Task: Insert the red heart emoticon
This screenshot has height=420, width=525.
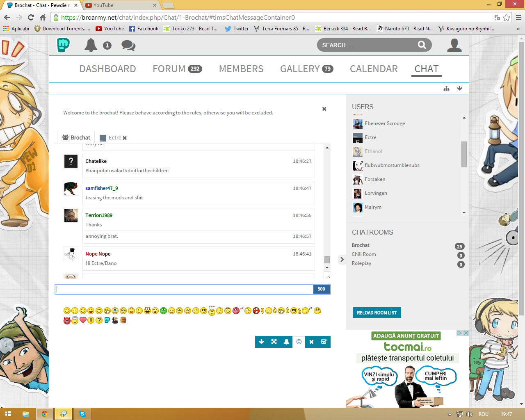Action: (83, 320)
